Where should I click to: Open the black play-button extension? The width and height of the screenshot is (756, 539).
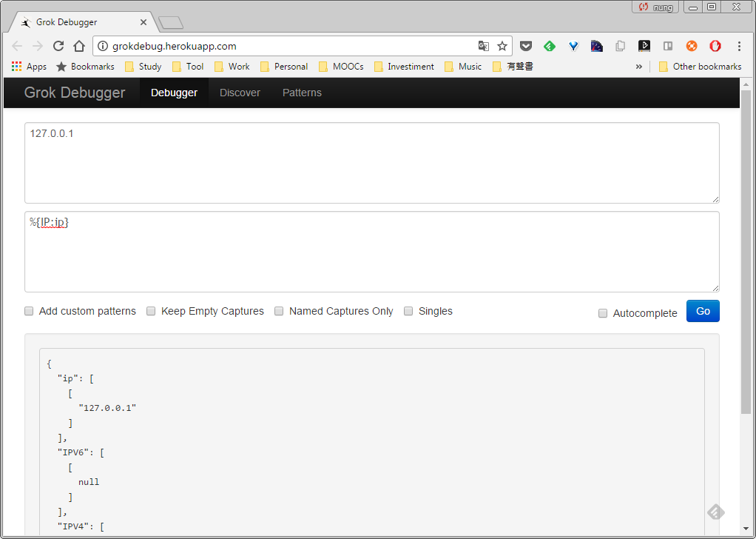point(644,47)
